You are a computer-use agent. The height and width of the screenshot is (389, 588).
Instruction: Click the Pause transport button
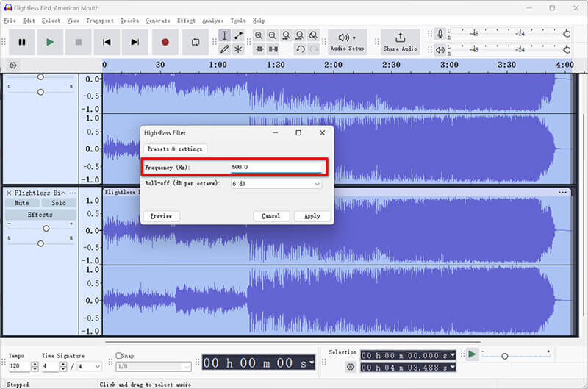(22, 42)
